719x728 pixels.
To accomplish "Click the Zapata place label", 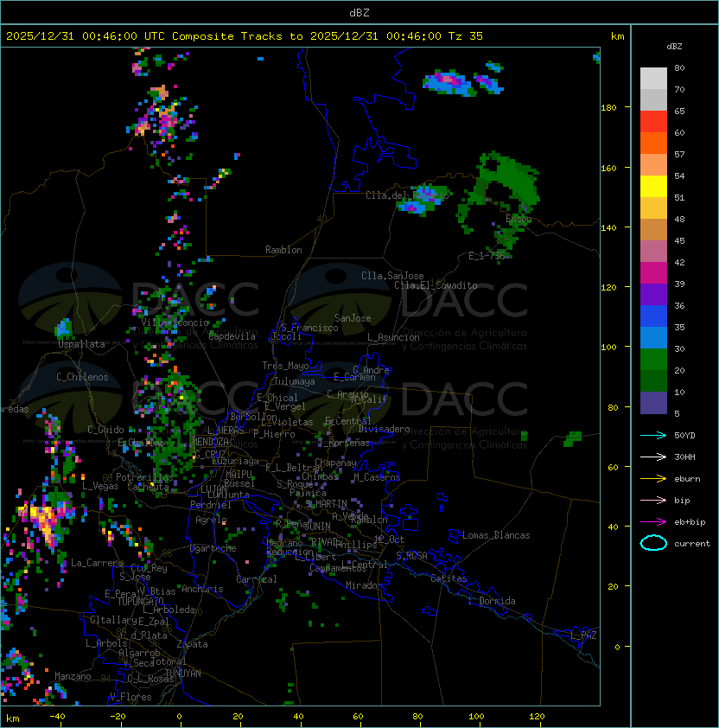I will [192, 644].
